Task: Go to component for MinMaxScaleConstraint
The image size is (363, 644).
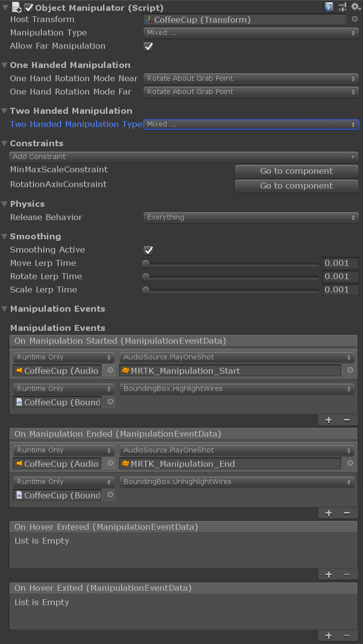Action: tap(297, 171)
